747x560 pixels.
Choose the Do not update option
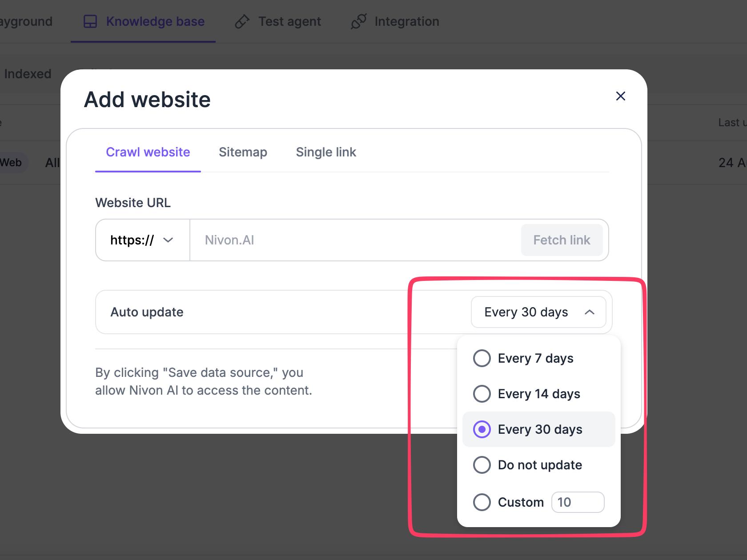538,465
